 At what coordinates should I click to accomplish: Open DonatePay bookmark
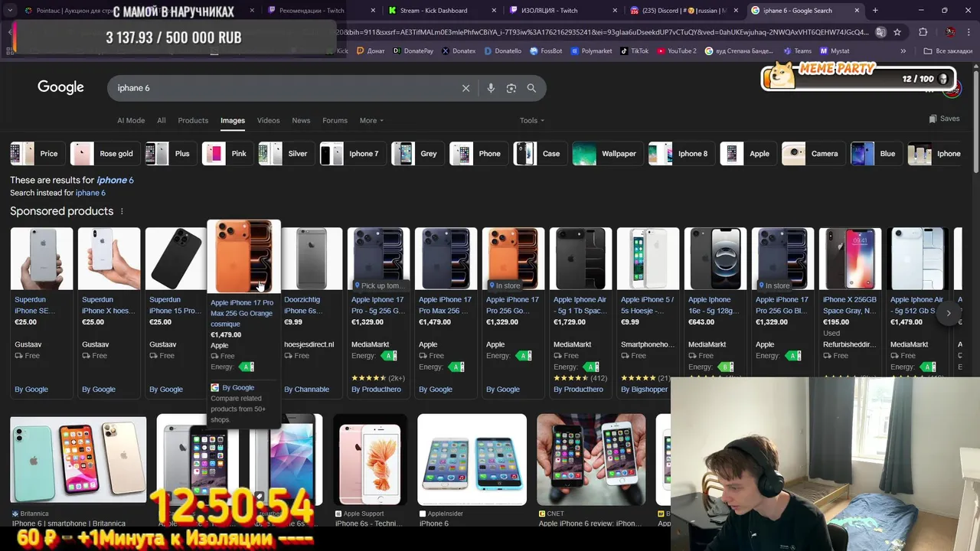(x=413, y=51)
